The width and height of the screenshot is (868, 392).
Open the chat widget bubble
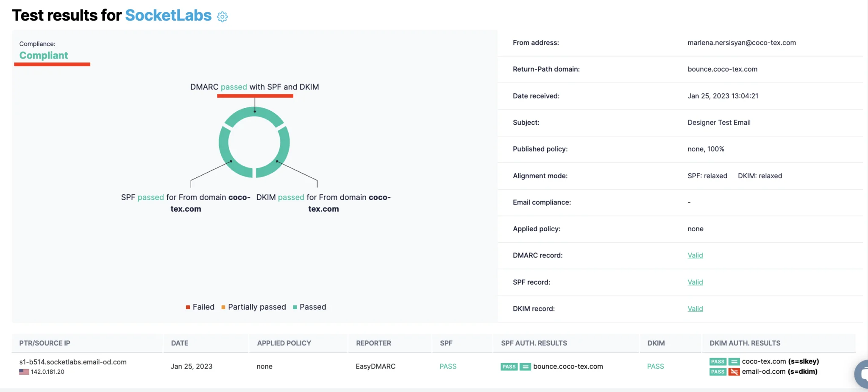pyautogui.click(x=862, y=374)
